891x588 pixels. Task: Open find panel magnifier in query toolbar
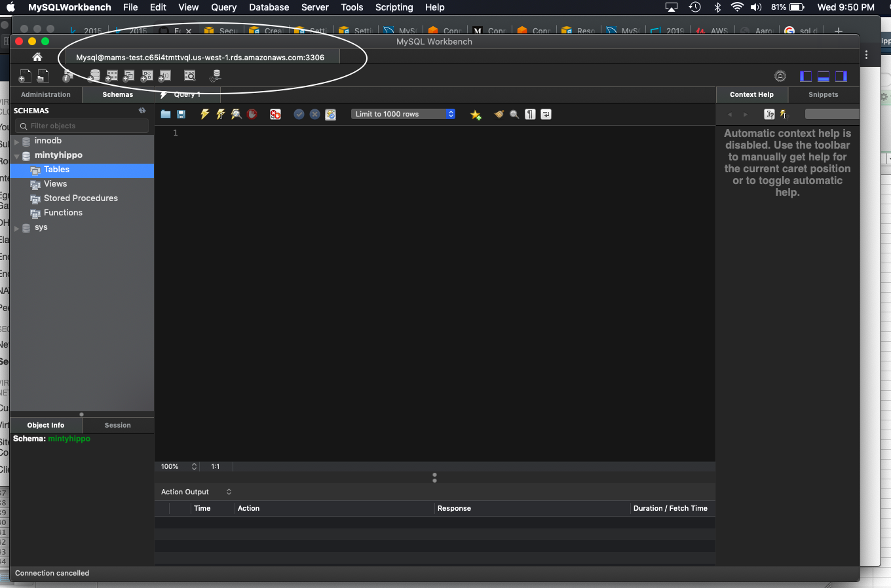pos(514,114)
